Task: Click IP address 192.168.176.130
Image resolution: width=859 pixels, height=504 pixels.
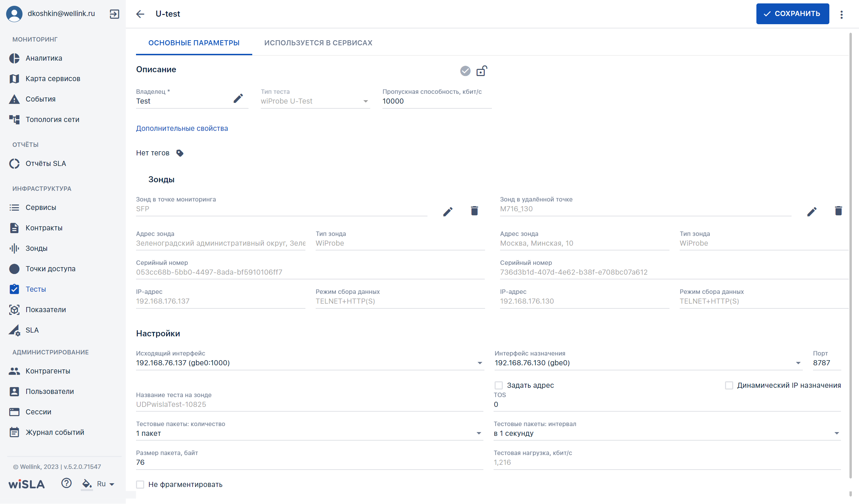Action: pos(527,301)
